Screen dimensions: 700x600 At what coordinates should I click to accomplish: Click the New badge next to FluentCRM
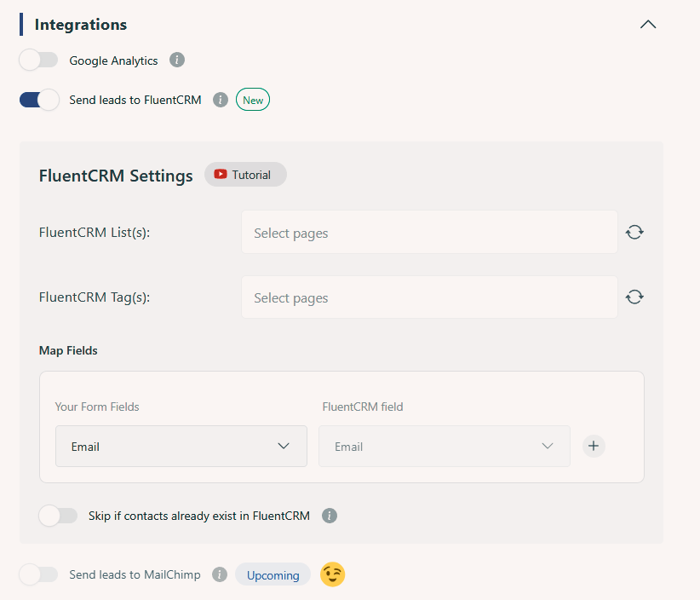(x=253, y=100)
